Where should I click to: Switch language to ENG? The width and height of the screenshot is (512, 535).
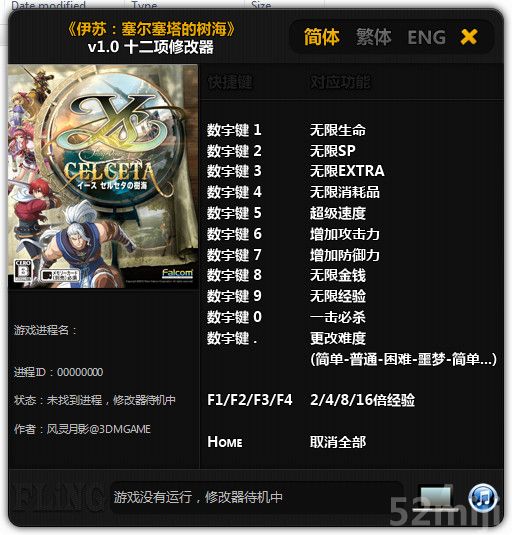(426, 37)
